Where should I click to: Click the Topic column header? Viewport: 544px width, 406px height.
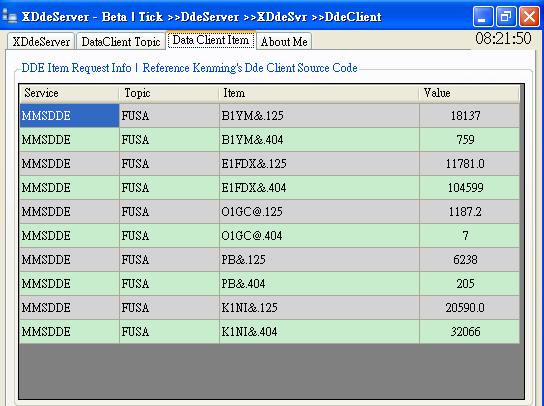pos(169,93)
